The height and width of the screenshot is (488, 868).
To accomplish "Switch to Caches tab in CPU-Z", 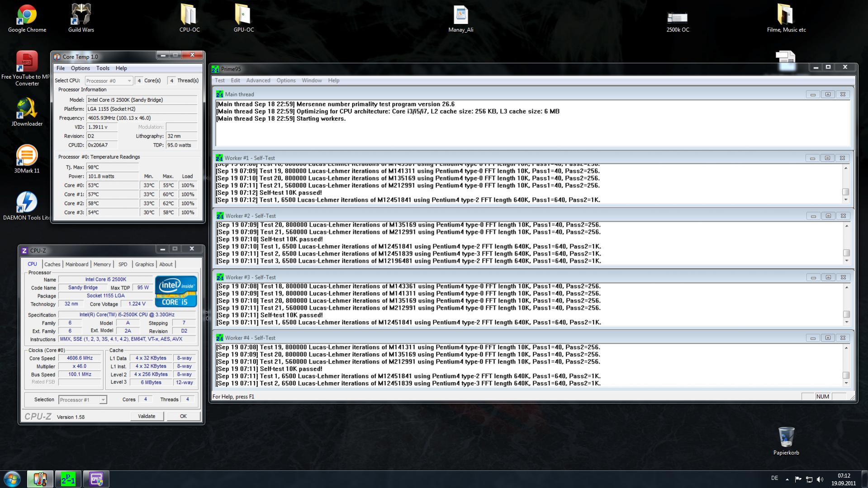I will coord(52,265).
